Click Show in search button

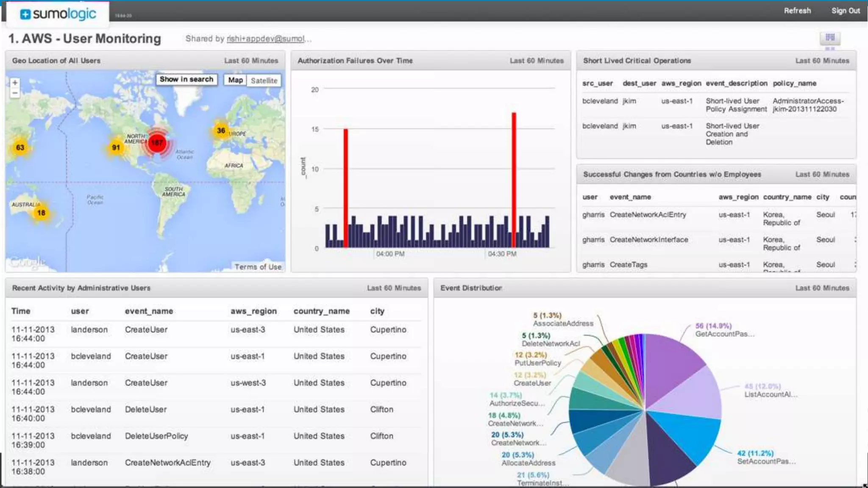pyautogui.click(x=186, y=79)
